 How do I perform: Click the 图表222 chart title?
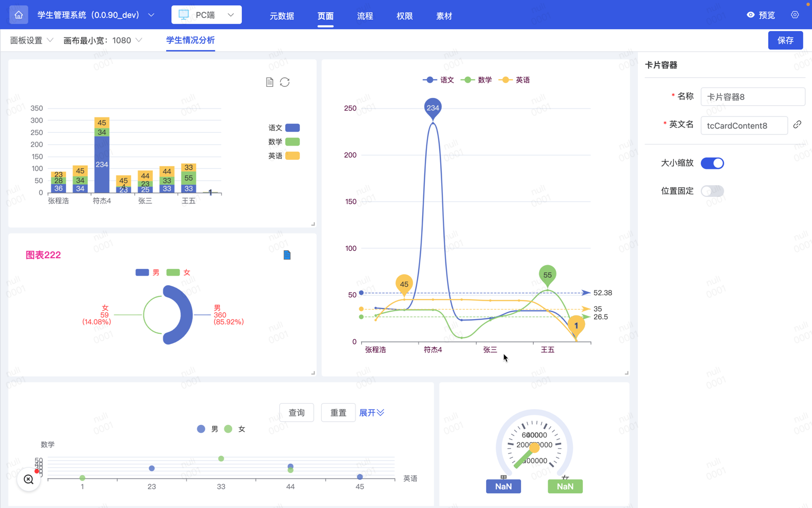pos(43,255)
